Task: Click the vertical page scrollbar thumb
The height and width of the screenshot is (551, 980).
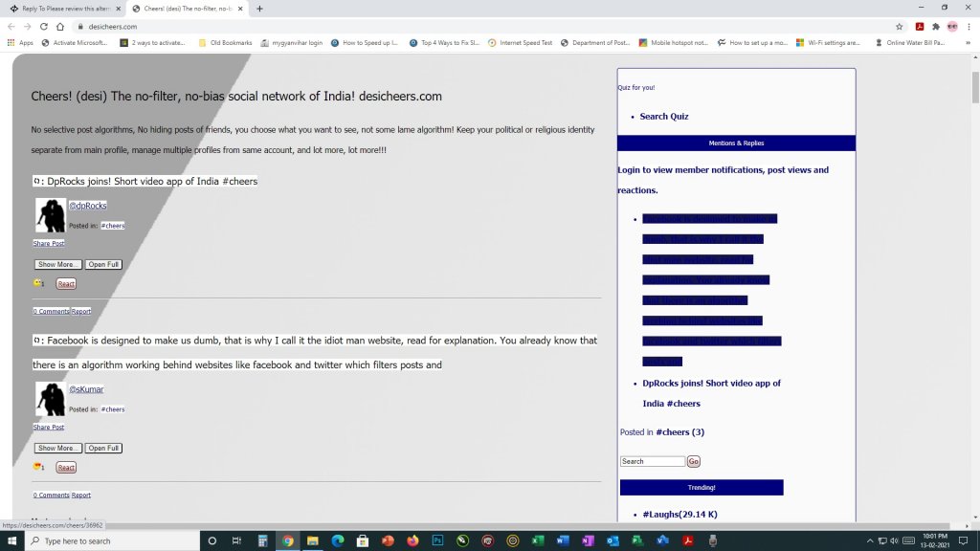Action: pos(975,87)
